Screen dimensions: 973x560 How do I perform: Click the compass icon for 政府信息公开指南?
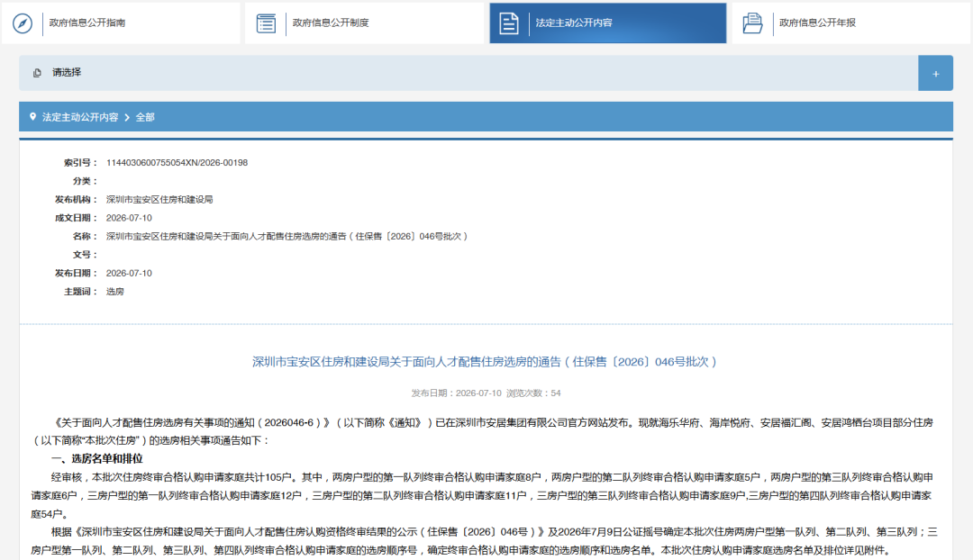[23, 23]
